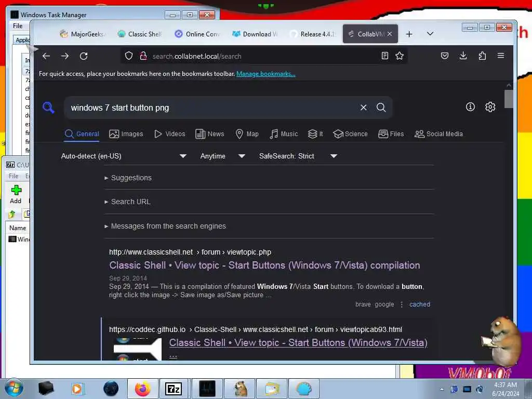The height and width of the screenshot is (399, 532).
Task: Click the blue search logo icon
Action: [48, 108]
